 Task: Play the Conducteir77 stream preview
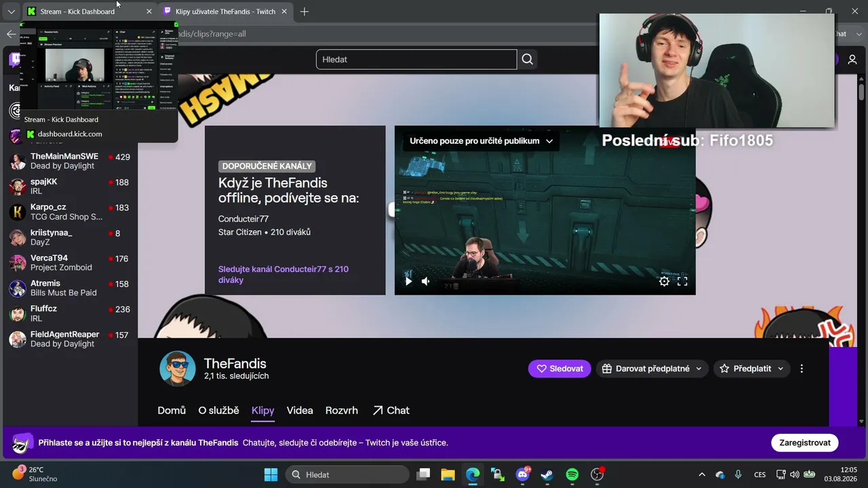pos(408,281)
